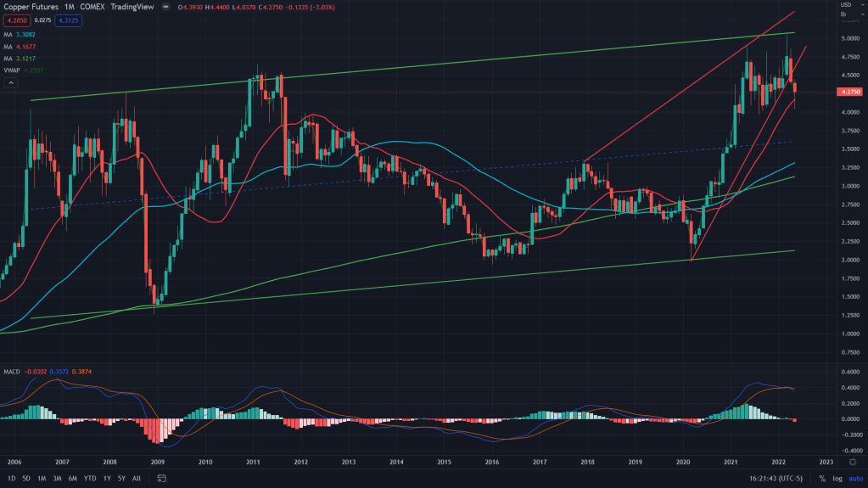
Task: Select the YTD time range
Action: [90, 479]
